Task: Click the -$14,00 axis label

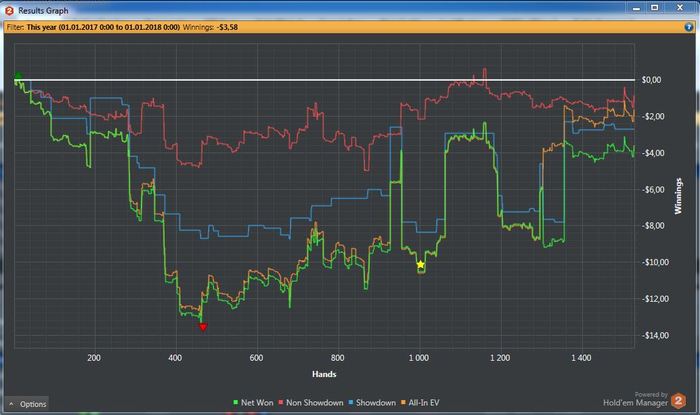Action: (655, 336)
